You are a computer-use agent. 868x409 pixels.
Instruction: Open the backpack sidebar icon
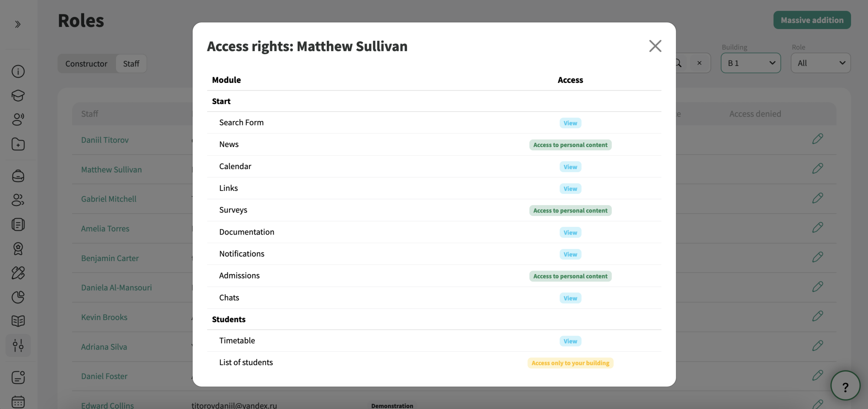18,176
